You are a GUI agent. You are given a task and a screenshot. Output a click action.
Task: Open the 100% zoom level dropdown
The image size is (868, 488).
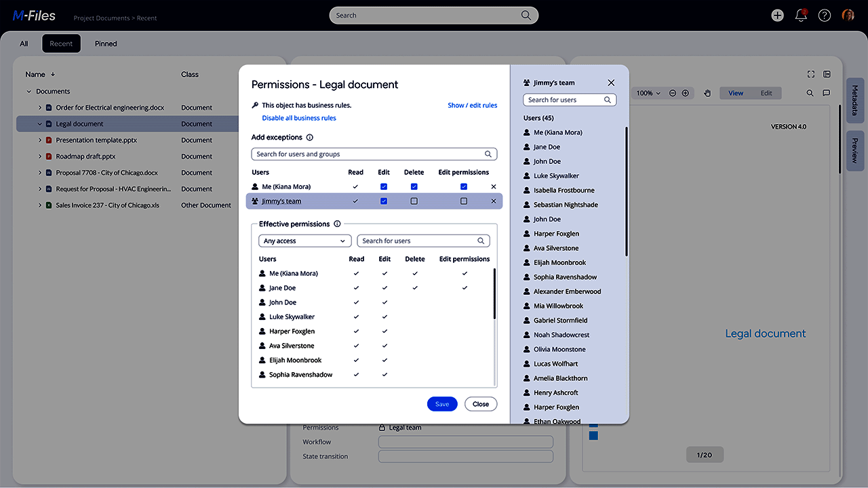coord(648,94)
